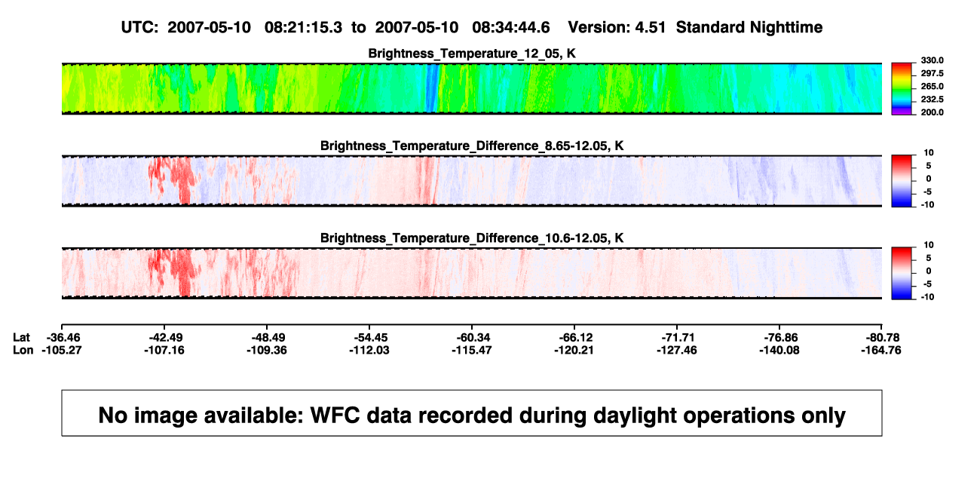
Task: Click latitude value -42.49
Action: [x=166, y=337]
